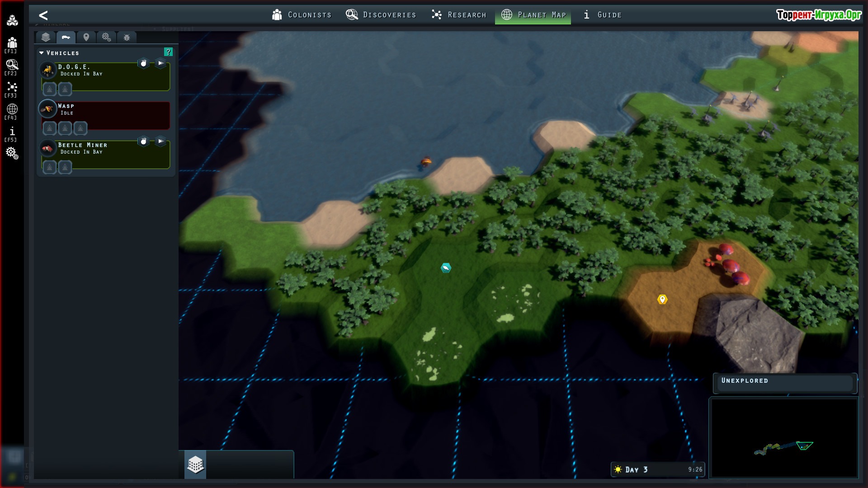Click the yellow location marker on map
Screen dimensions: 868x488
click(662, 299)
